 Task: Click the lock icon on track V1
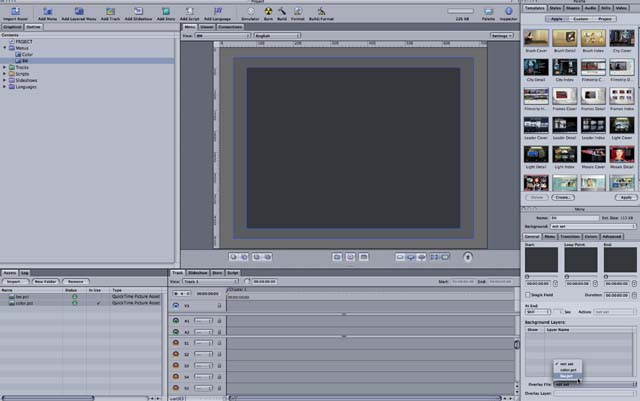pos(219,305)
